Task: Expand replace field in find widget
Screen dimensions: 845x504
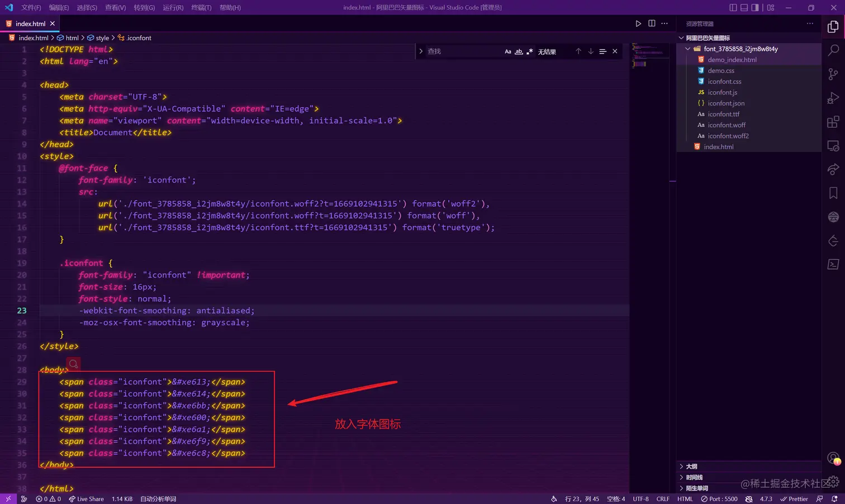Action: [421, 51]
